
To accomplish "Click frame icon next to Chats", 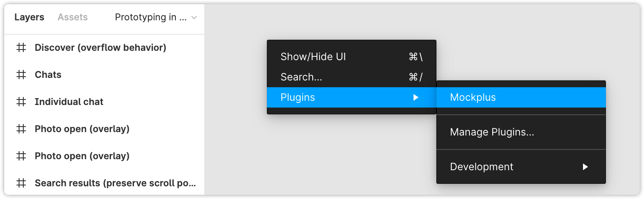I will [21, 75].
